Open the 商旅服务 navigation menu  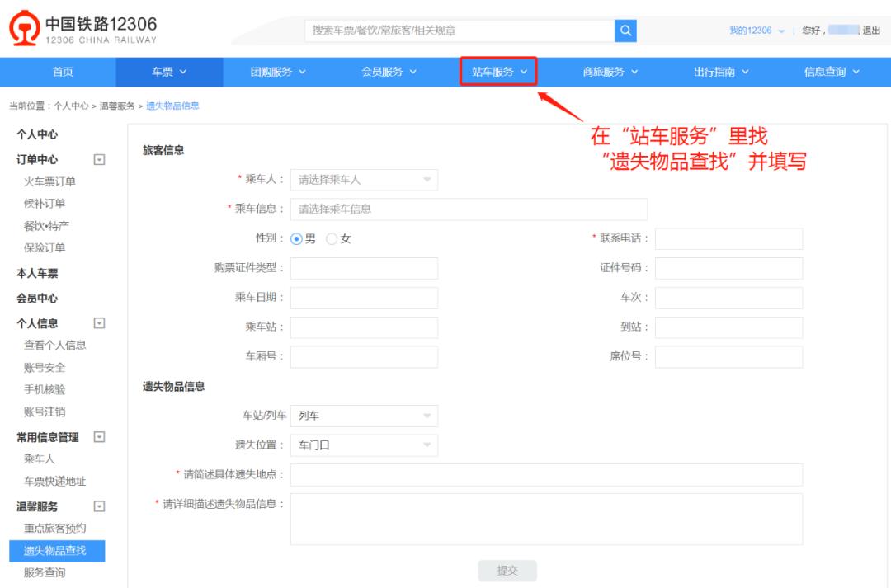pos(609,73)
